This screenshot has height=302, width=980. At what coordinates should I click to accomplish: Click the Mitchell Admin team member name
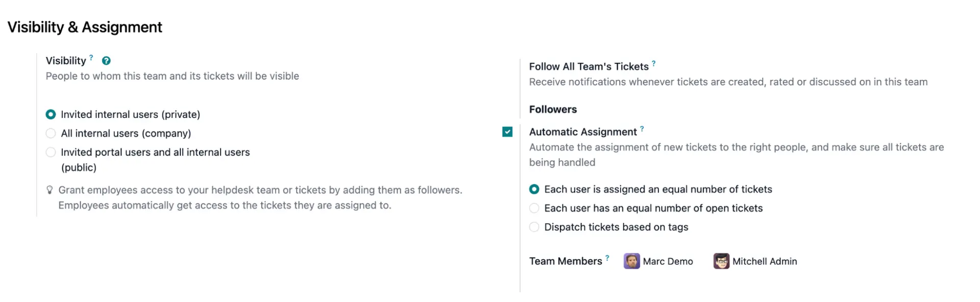764,262
